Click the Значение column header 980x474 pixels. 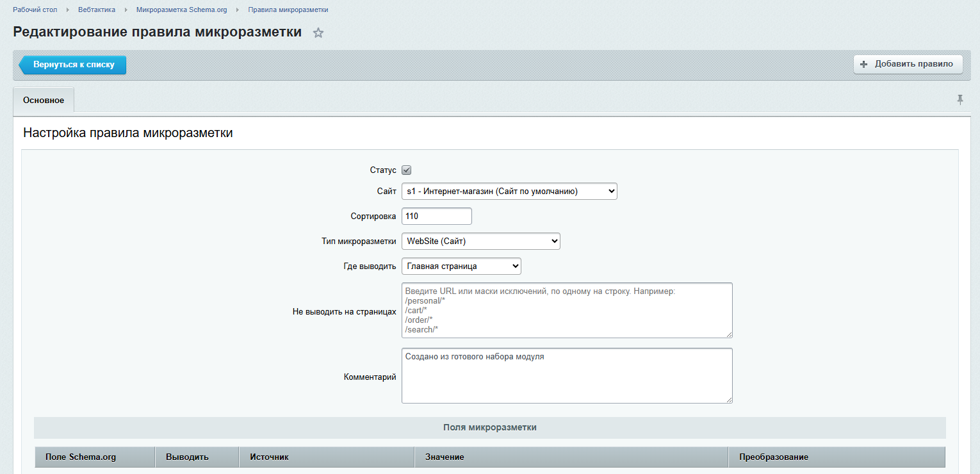coord(571,457)
